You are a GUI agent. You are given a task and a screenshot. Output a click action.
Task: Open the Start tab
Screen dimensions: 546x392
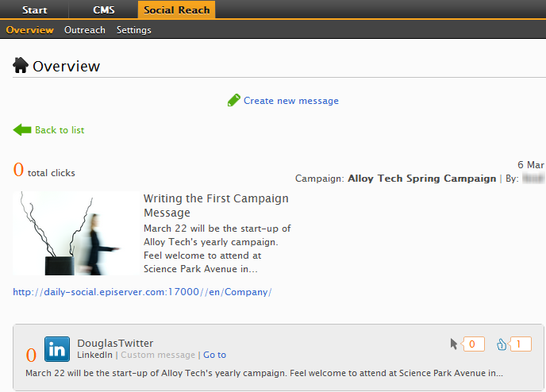34,10
